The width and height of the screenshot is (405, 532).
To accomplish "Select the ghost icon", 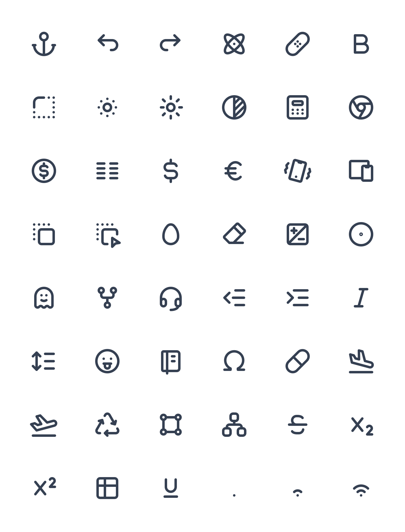I will [x=44, y=298].
